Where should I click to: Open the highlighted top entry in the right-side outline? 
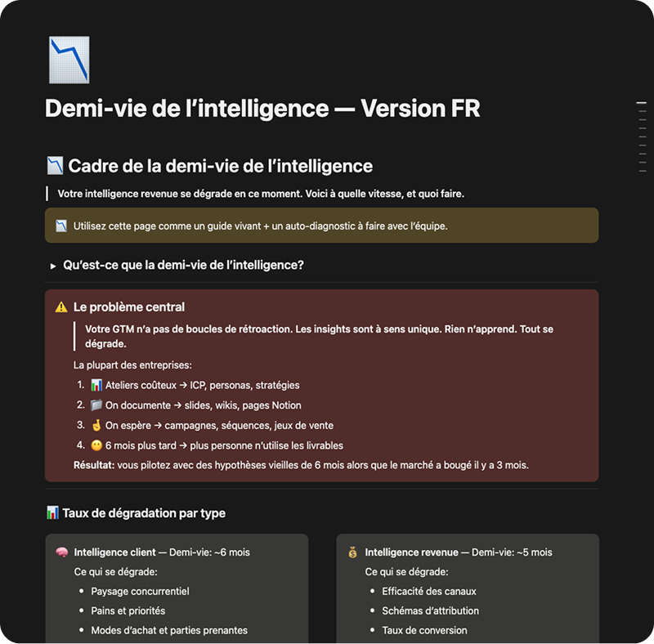643,103
